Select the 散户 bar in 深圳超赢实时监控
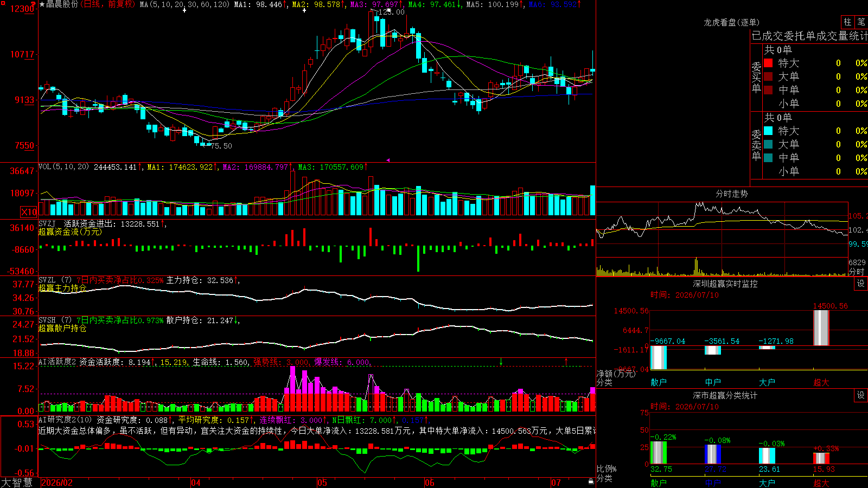The height and width of the screenshot is (488, 868). [659, 357]
